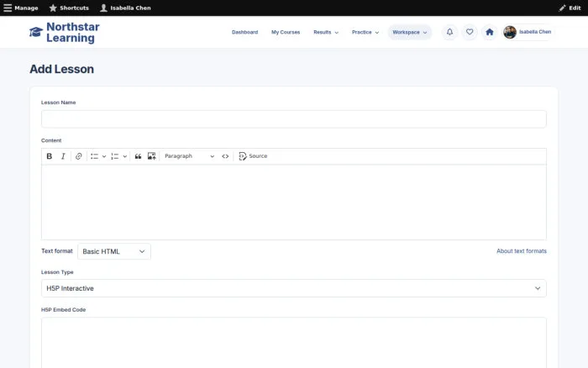This screenshot has width=588, height=368.
Task: Expand bulleted list style options arrow
Action: click(104, 156)
